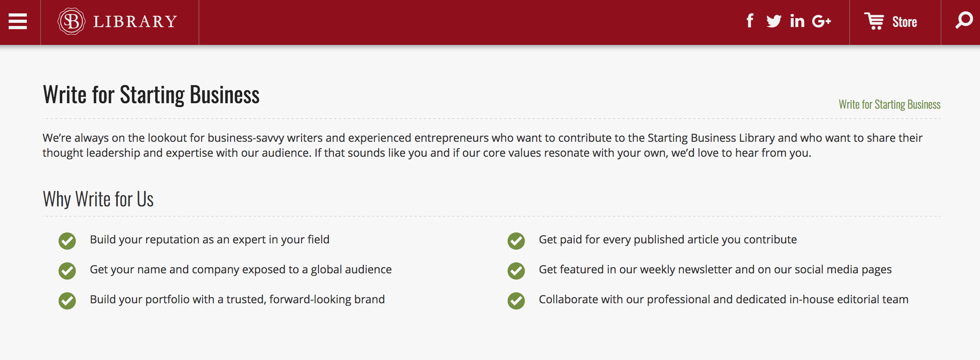Image resolution: width=980 pixels, height=360 pixels.
Task: Click the Get paid for every published article text
Action: click(x=668, y=239)
